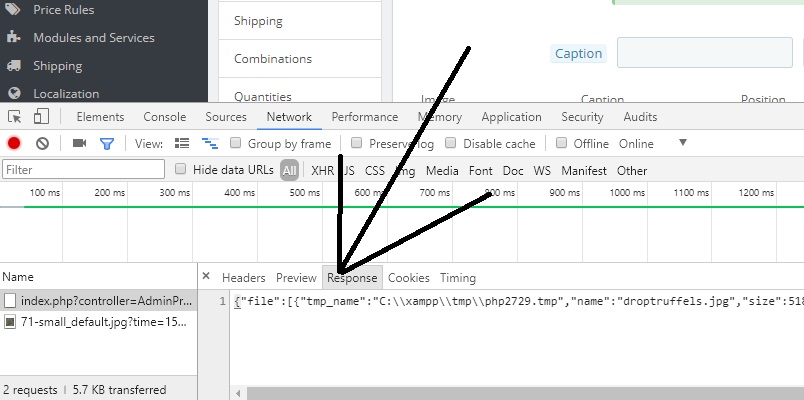Click the JSON response text line 1
804x400 pixels.
[519, 301]
